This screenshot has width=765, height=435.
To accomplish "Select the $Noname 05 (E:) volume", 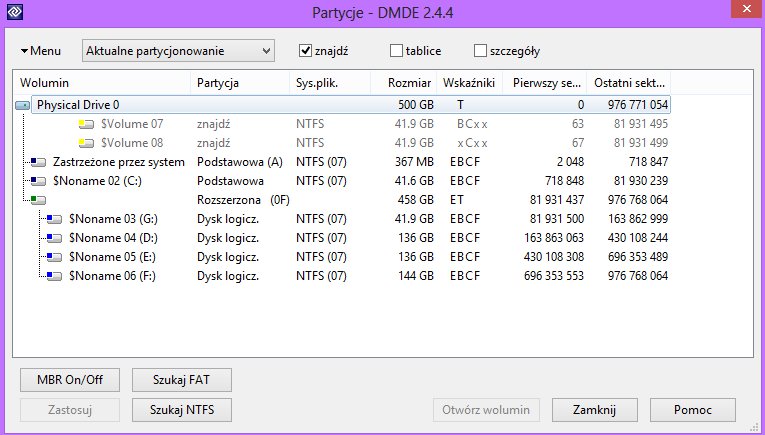I will coord(113,257).
